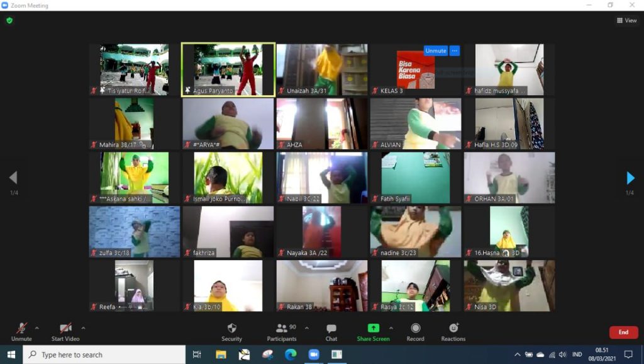Expand video options arrow beside Start Video
Viewport: 644px width, 364px height.
[83, 328]
